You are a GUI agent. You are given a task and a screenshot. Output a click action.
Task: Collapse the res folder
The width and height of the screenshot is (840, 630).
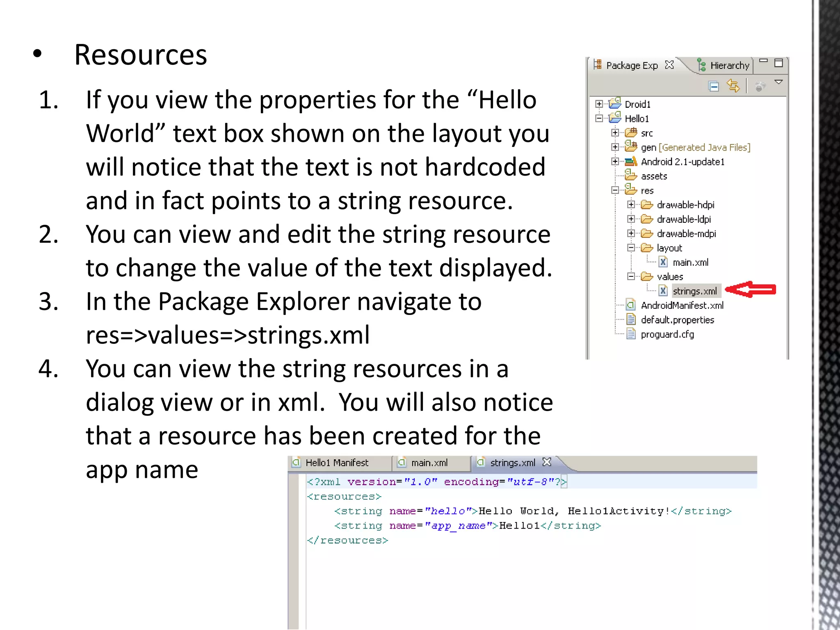click(x=615, y=190)
